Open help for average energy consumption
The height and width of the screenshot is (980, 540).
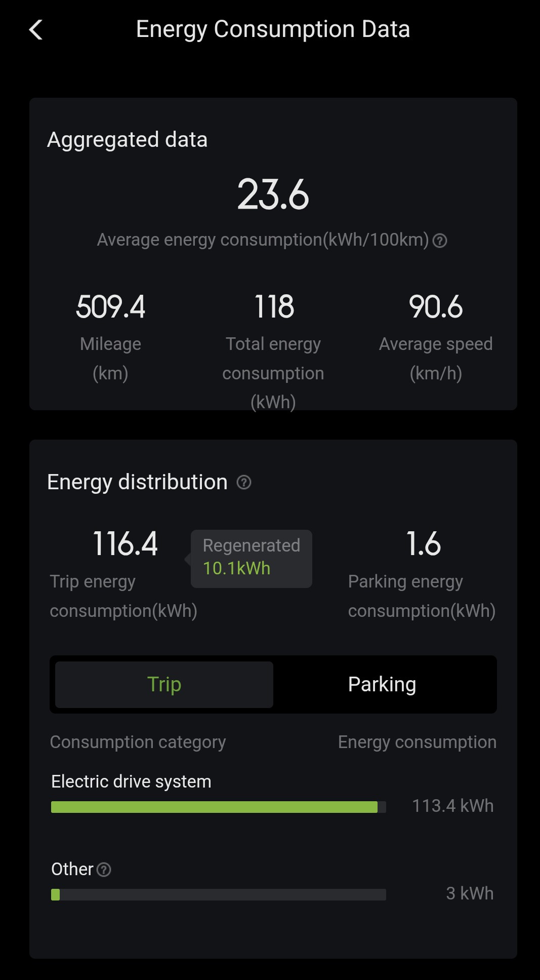pyautogui.click(x=440, y=241)
